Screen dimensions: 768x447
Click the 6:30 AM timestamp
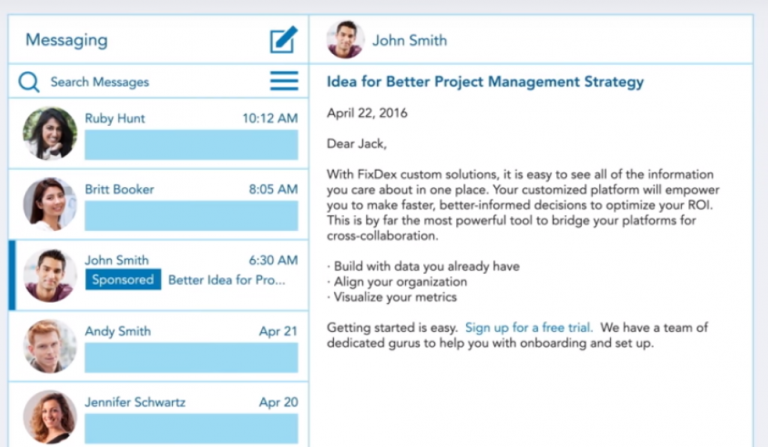(x=273, y=260)
